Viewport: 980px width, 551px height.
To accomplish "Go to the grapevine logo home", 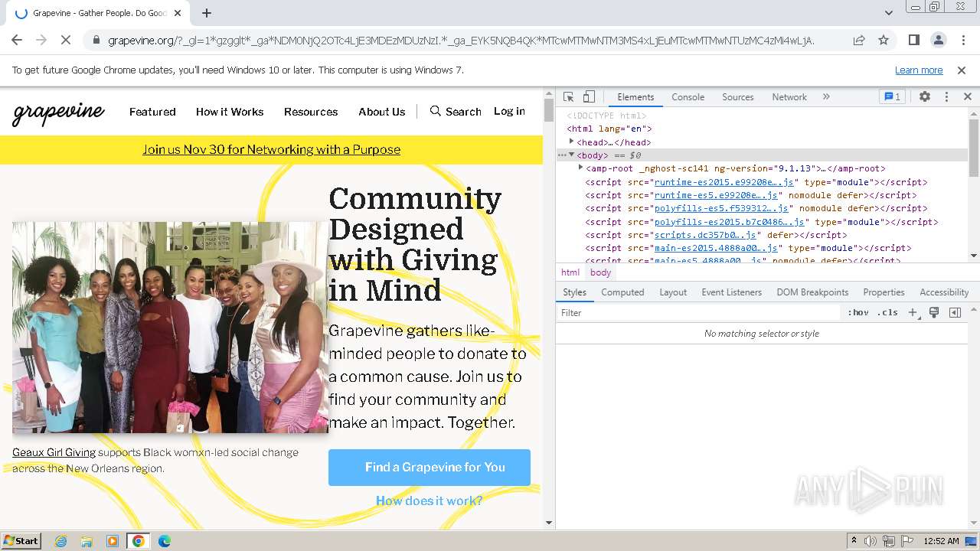I will coord(58,112).
